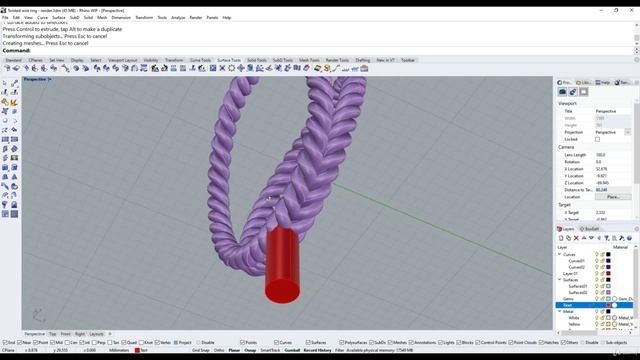Click the SmartTrack status bar button
This screenshot has height=360, width=640.
pyautogui.click(x=270, y=350)
